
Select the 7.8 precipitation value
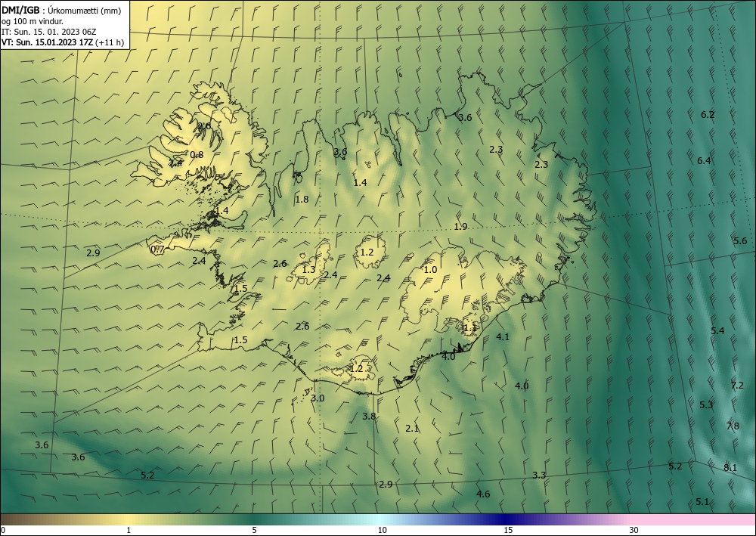coord(733,426)
